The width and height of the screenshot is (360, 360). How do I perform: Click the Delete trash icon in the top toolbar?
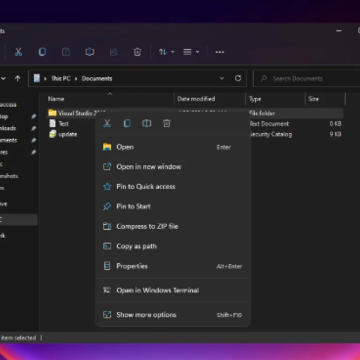[137, 52]
